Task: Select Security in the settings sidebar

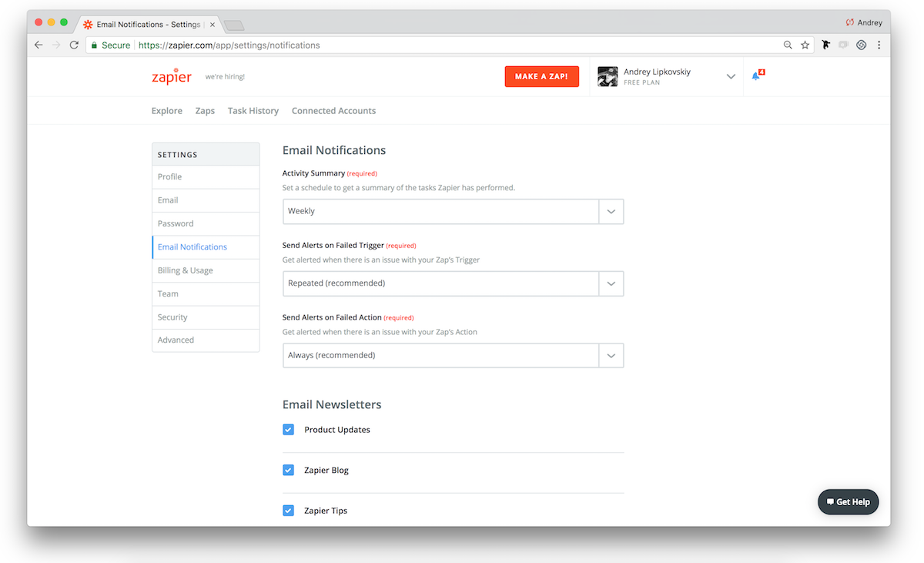Action: (x=206, y=317)
